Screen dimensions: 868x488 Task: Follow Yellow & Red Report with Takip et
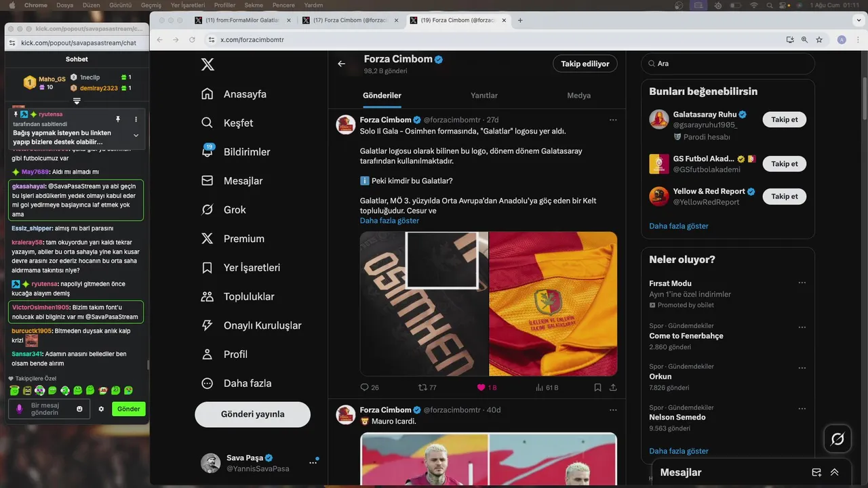785,196
